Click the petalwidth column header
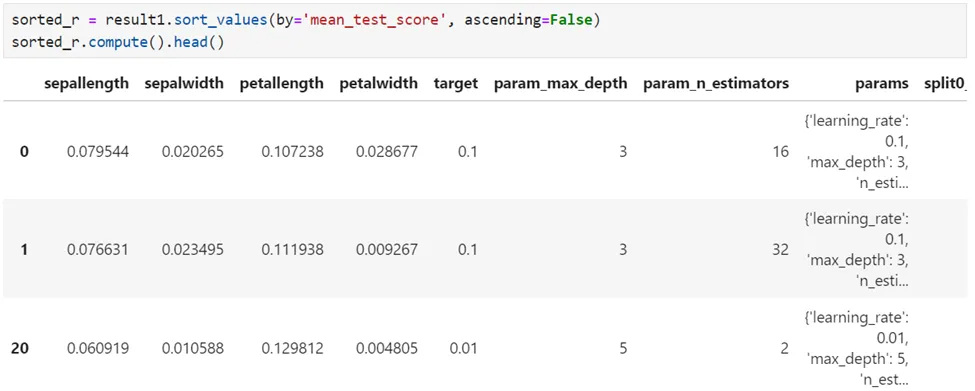 click(x=379, y=83)
